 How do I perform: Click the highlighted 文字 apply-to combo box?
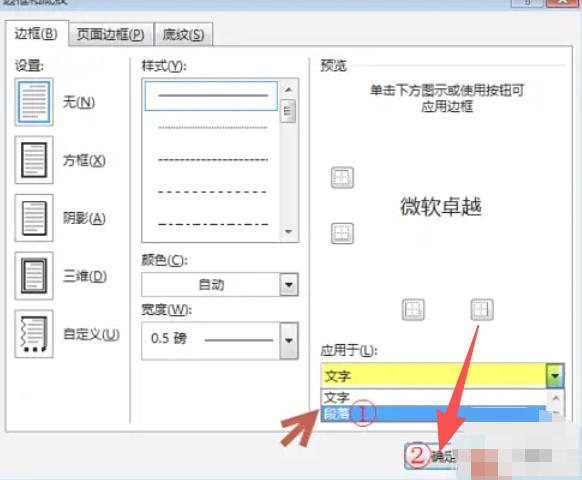coord(434,376)
